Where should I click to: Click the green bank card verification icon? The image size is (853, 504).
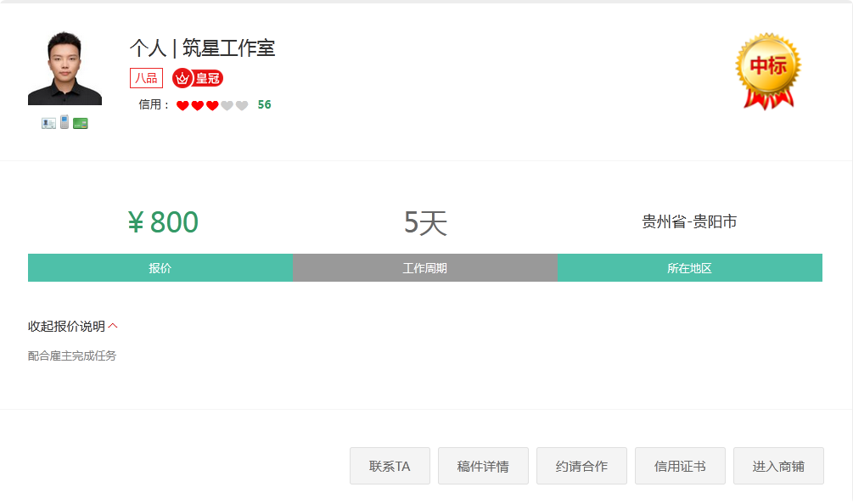point(80,123)
